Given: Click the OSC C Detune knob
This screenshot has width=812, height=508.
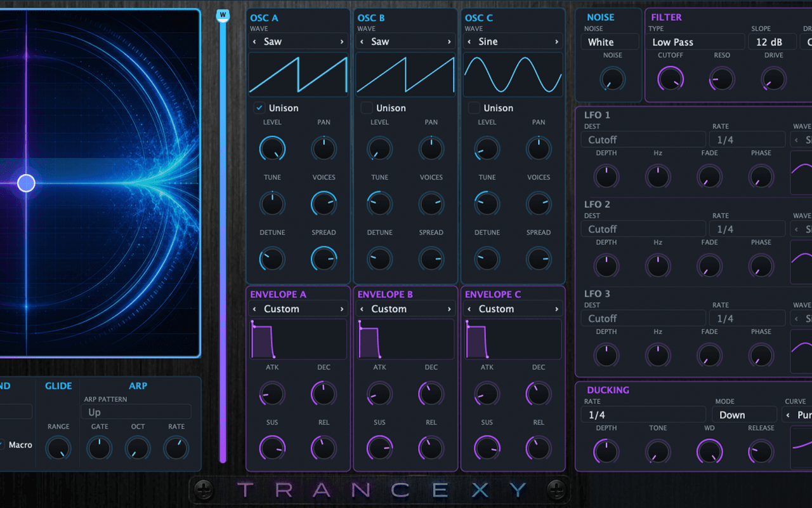Looking at the screenshot, I should [x=487, y=259].
